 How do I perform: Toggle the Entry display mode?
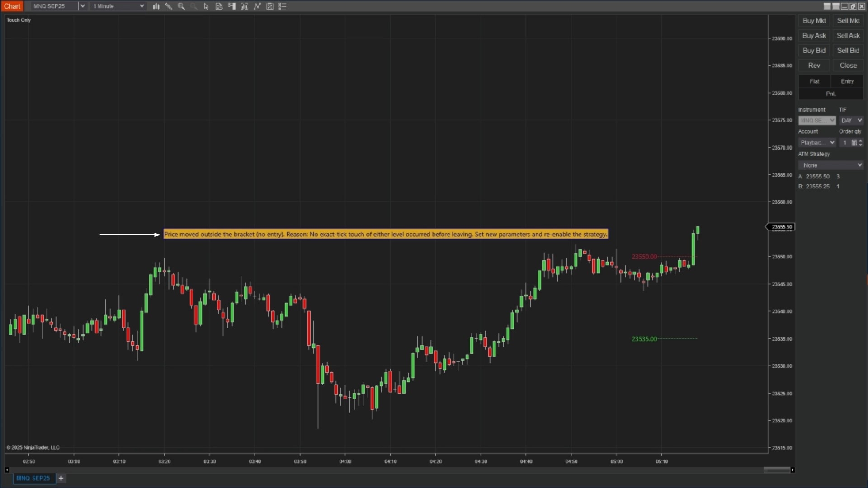847,81
